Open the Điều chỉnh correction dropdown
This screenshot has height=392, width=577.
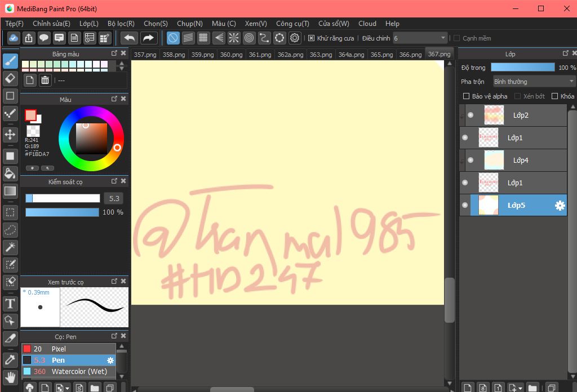[420, 38]
